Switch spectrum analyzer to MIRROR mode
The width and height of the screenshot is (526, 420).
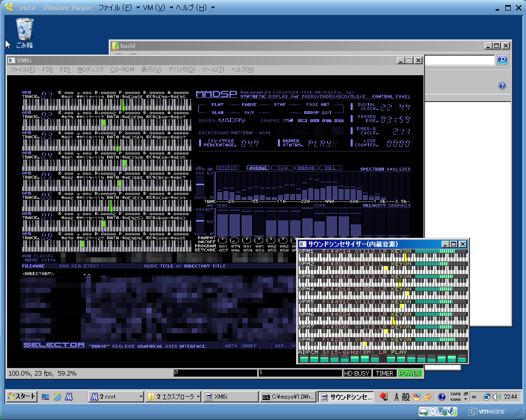[x=306, y=168]
